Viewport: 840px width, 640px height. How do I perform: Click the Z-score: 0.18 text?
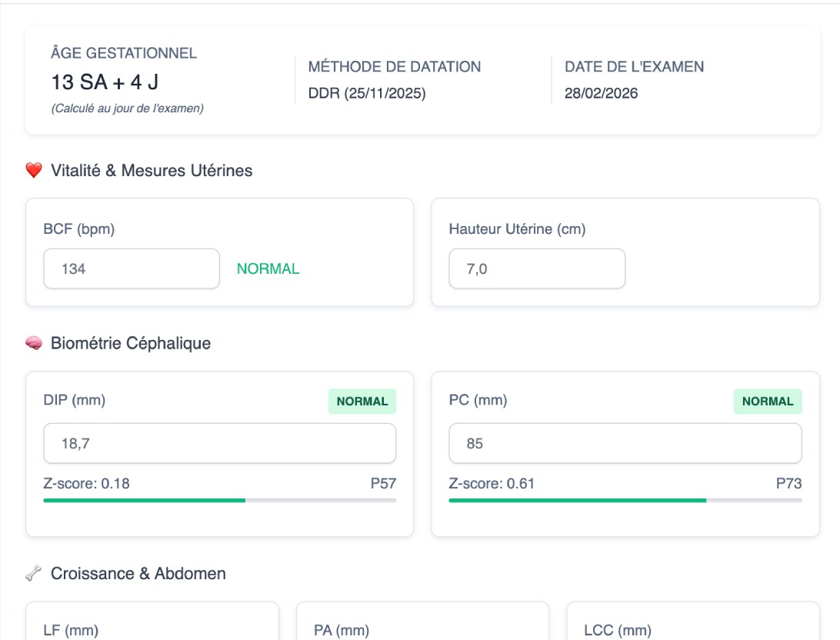coord(86,484)
